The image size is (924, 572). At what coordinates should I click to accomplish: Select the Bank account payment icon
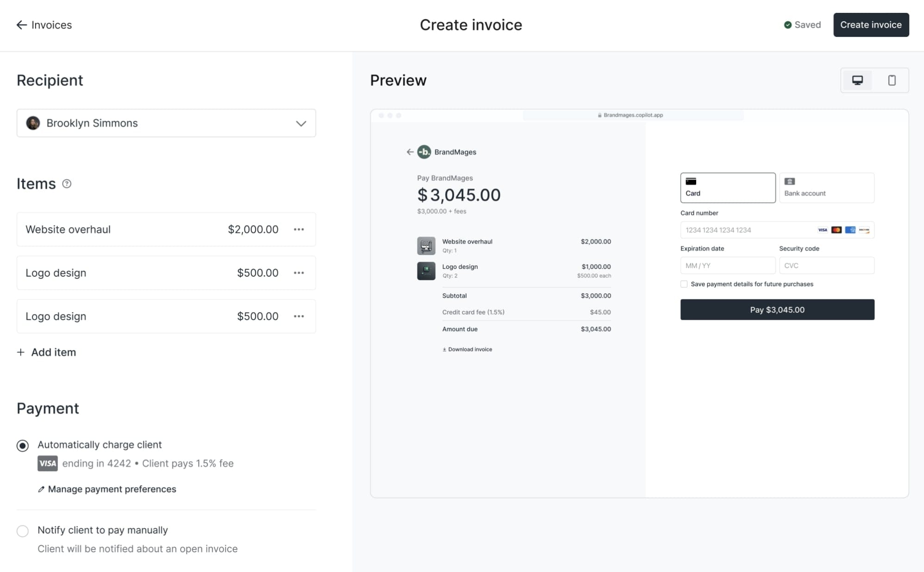[x=790, y=181]
